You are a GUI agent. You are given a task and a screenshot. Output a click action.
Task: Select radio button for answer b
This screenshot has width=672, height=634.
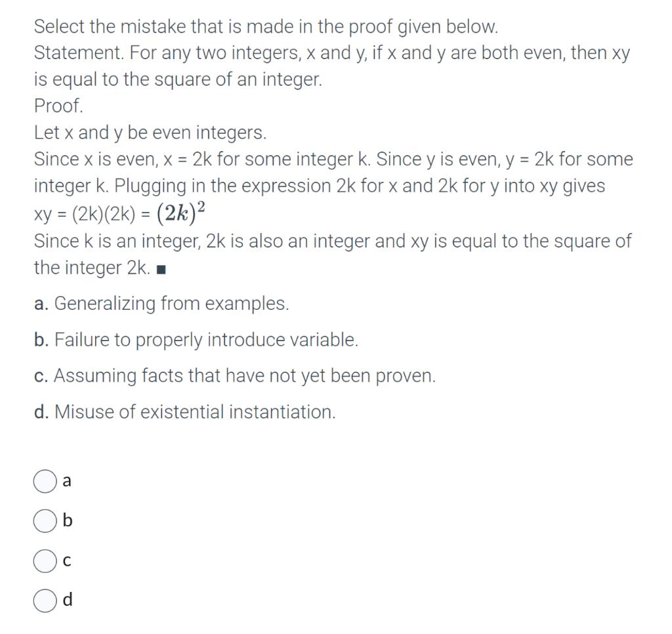tap(45, 521)
